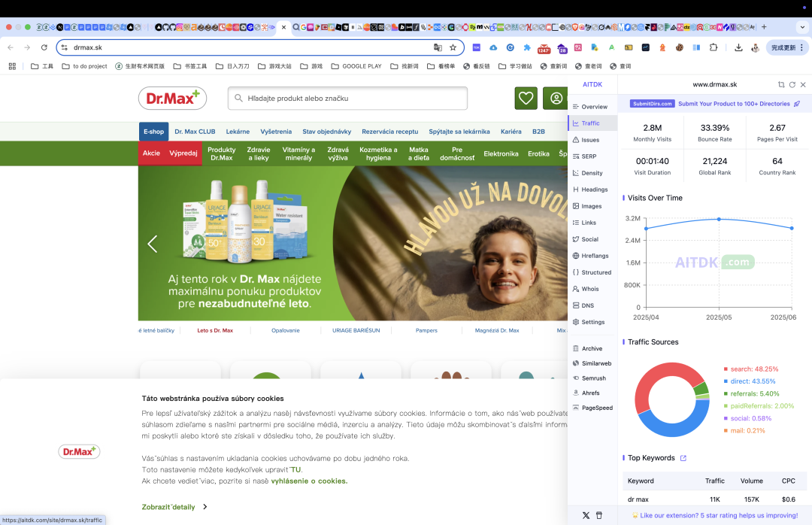Viewport: 812px width, 525px height.
Task: Bookmark the page with the star icon
Action: tap(453, 47)
